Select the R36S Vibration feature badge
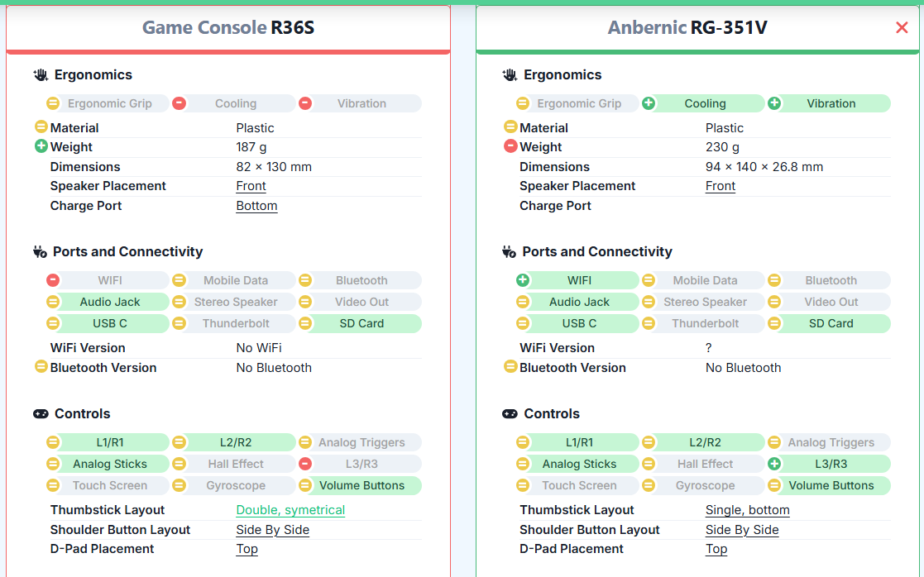This screenshot has width=924, height=577. [361, 103]
